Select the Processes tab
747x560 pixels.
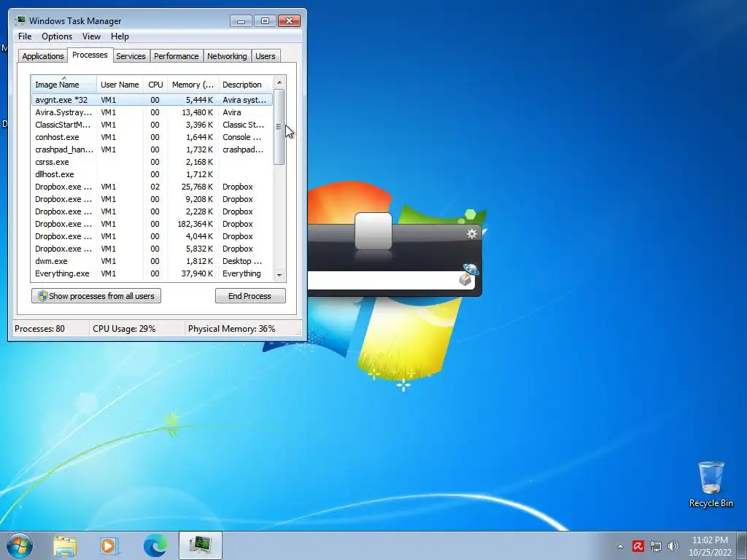(90, 55)
